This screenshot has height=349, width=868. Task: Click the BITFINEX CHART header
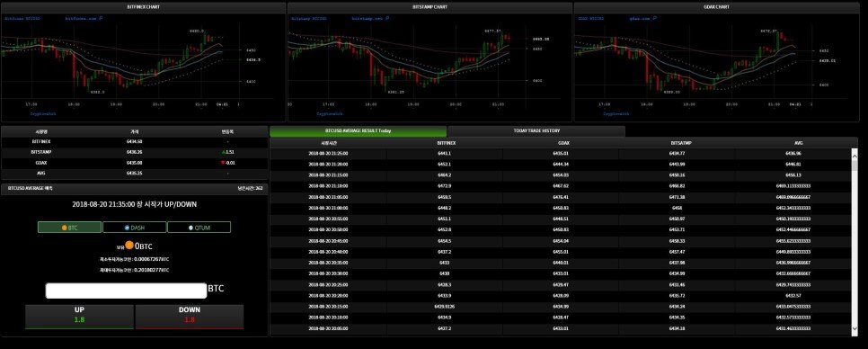pyautogui.click(x=144, y=7)
